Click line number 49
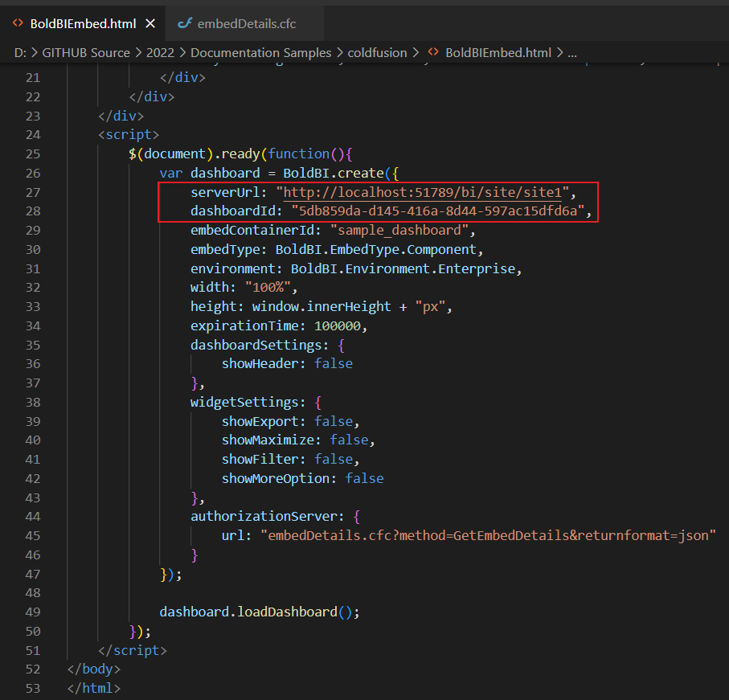The height and width of the screenshot is (700, 729). [33, 612]
